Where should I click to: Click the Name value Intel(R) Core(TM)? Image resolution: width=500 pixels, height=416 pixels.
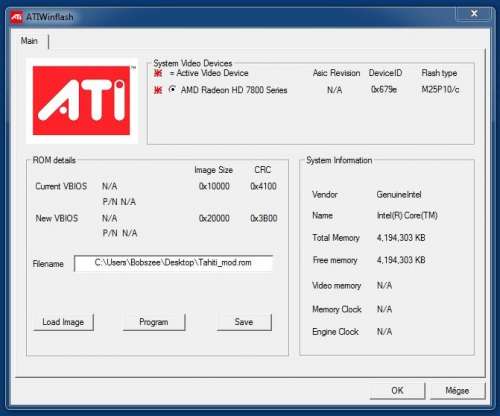tap(407, 216)
